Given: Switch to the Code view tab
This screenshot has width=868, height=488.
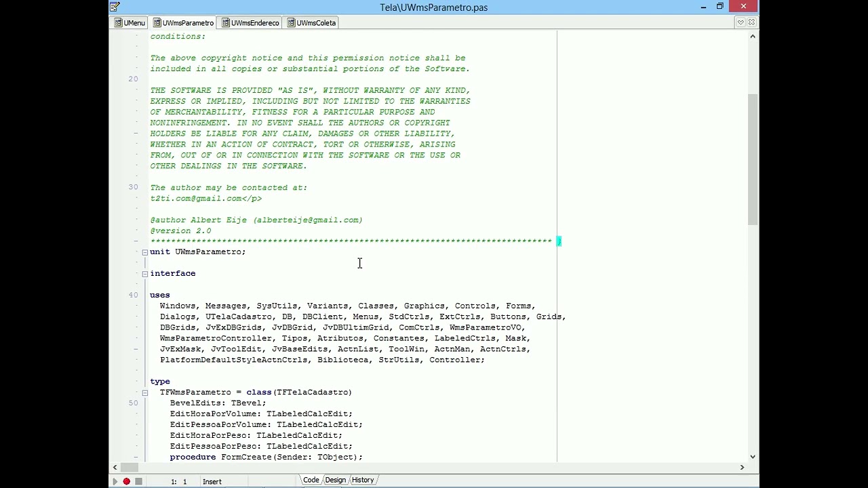Looking at the screenshot, I should [311, 480].
